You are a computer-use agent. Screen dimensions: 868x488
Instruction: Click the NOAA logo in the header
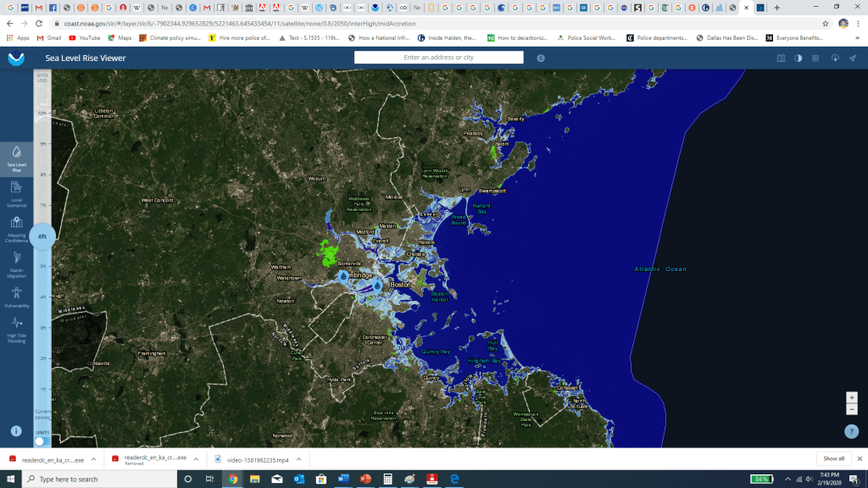point(15,58)
